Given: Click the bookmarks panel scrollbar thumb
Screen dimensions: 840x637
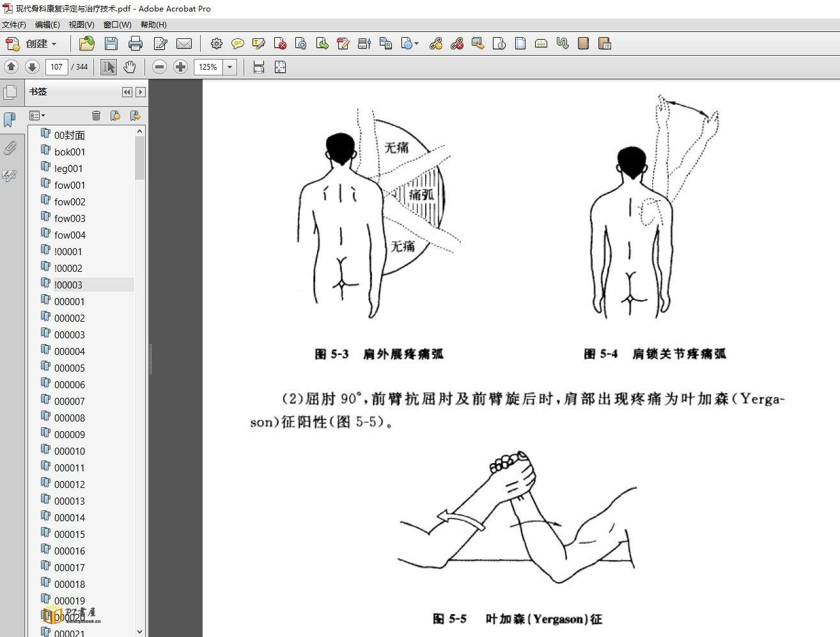Looking at the screenshot, I should pos(139,158).
